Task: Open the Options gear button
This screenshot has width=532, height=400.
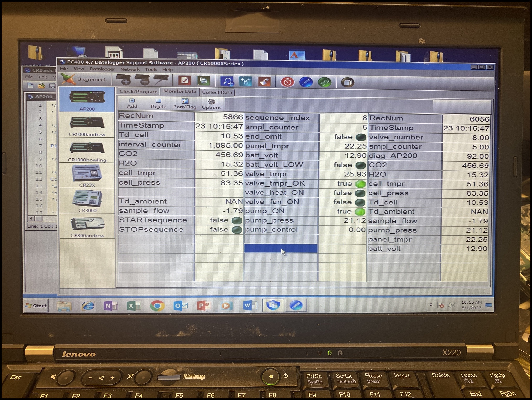Action: (211, 104)
